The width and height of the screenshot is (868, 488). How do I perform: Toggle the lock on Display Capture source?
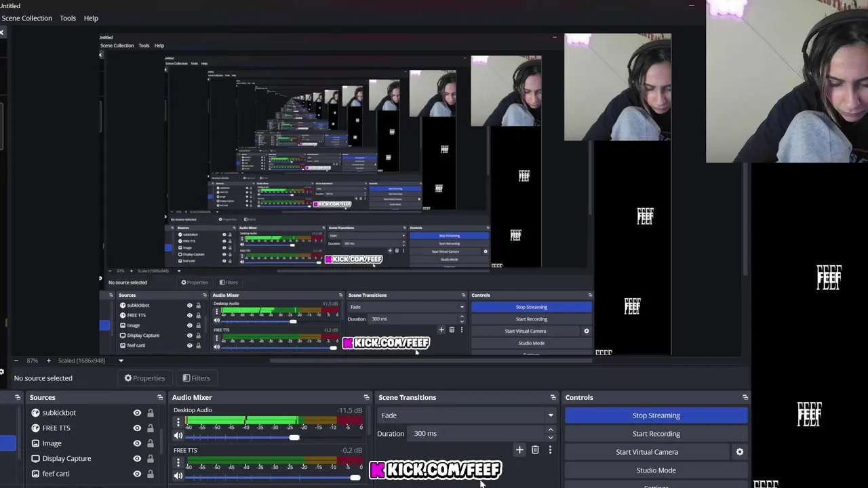151,458
